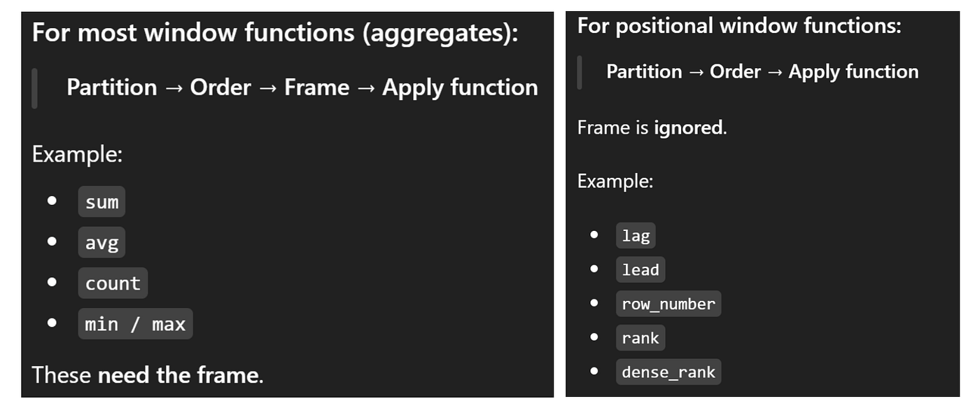
Task: Click the bullet beside lag
Action: coord(594,234)
